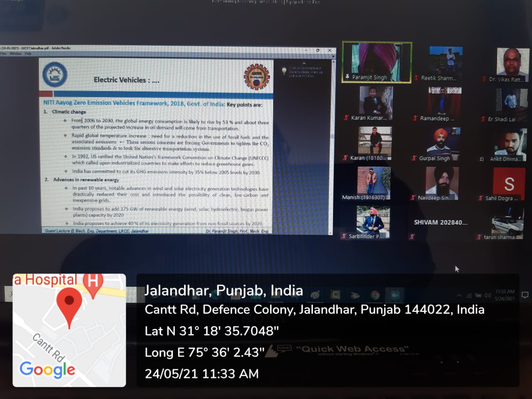Click the slide title 'Electric Vehicles : ....'
Screen dimensions: 532x399
pyautogui.click(x=126, y=80)
